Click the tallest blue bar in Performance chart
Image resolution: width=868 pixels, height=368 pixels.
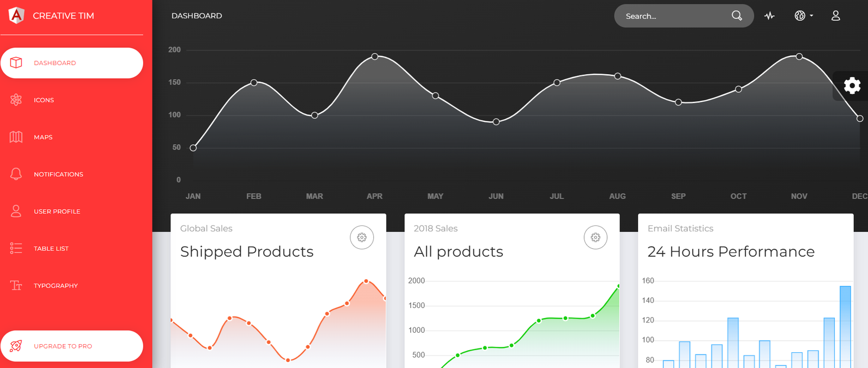(845, 327)
